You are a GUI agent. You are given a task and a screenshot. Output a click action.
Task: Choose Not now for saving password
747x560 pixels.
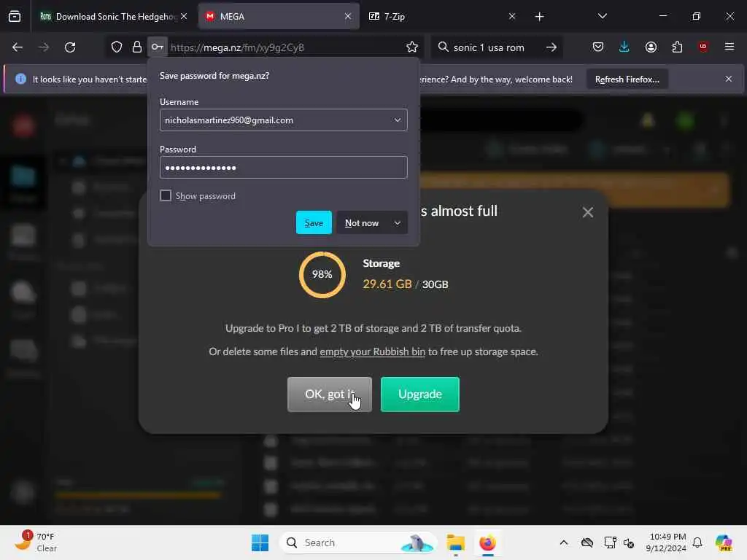pyautogui.click(x=362, y=222)
